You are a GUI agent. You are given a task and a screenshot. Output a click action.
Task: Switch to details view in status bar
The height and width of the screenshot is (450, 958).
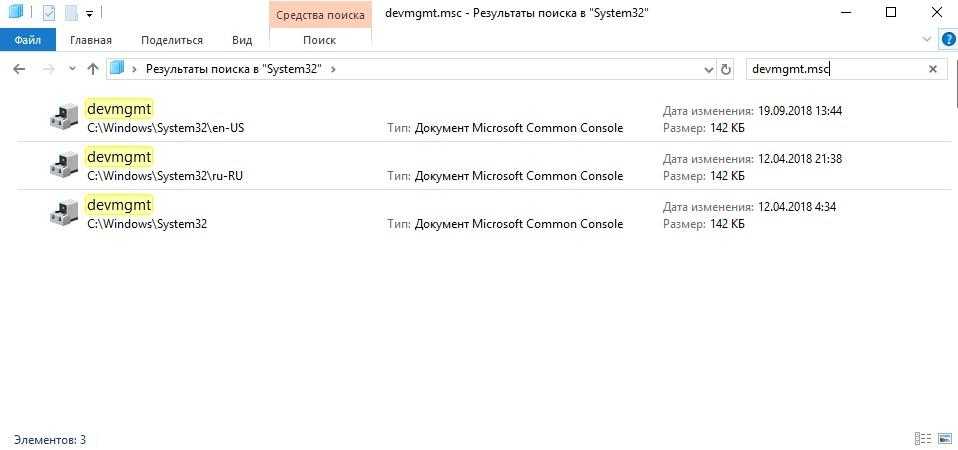tap(921, 439)
